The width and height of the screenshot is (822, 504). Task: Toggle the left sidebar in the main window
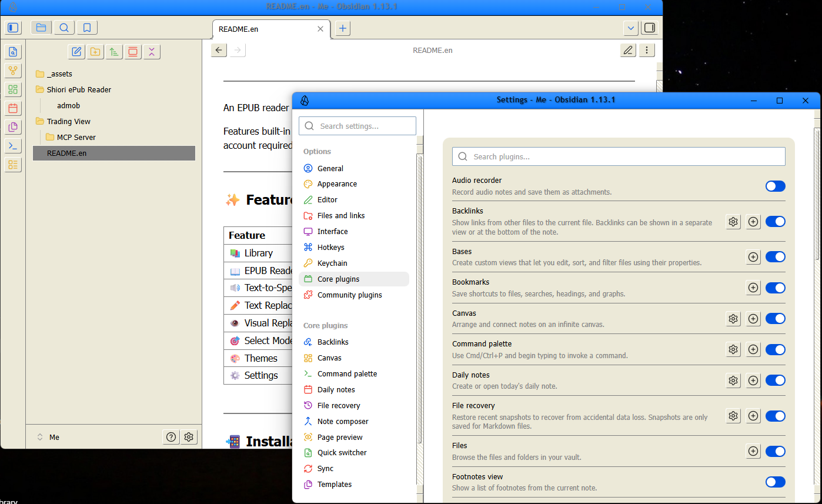13,28
